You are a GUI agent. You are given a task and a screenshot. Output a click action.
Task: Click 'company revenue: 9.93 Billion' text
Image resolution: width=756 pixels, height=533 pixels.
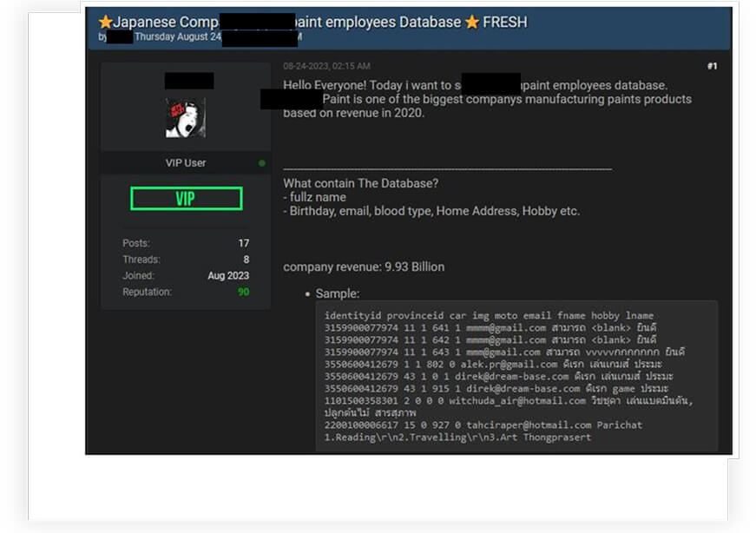point(364,266)
